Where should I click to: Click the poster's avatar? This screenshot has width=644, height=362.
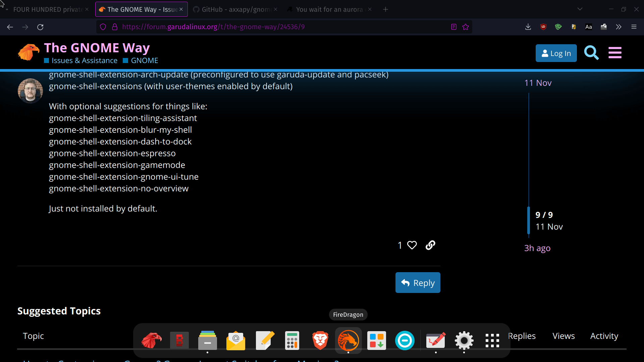coord(30,91)
